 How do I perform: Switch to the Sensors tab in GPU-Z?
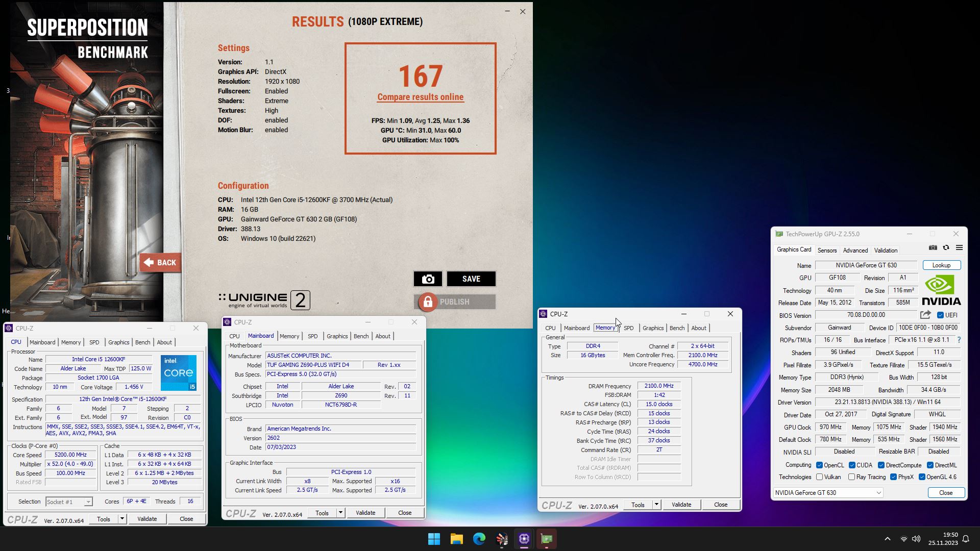(x=827, y=251)
